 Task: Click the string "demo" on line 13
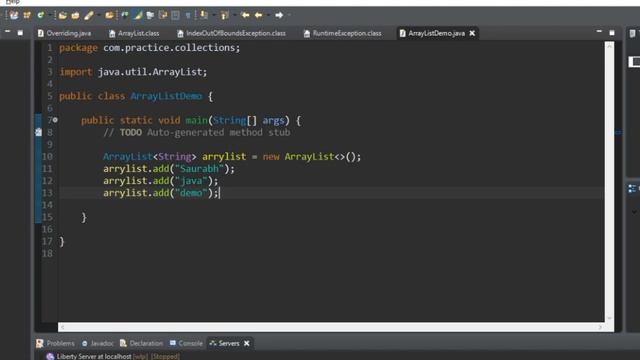(191, 193)
